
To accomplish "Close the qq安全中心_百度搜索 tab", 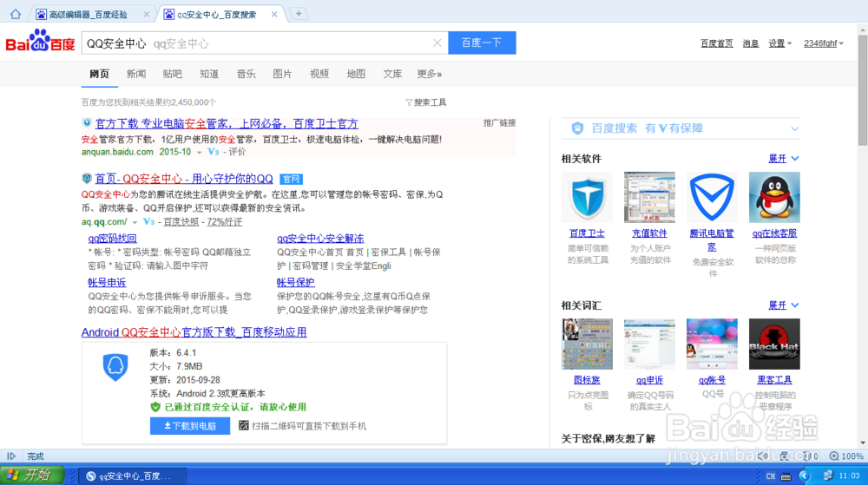I will click(274, 15).
